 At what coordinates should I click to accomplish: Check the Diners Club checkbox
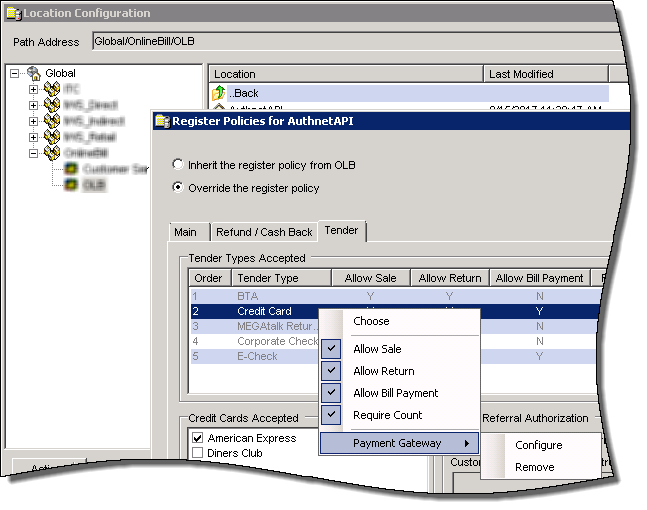(197, 453)
